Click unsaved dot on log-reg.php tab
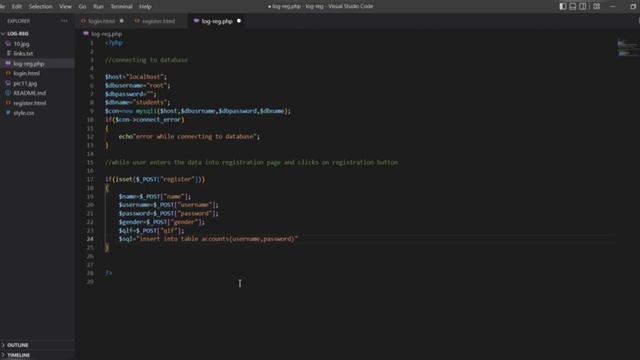 pos(239,21)
